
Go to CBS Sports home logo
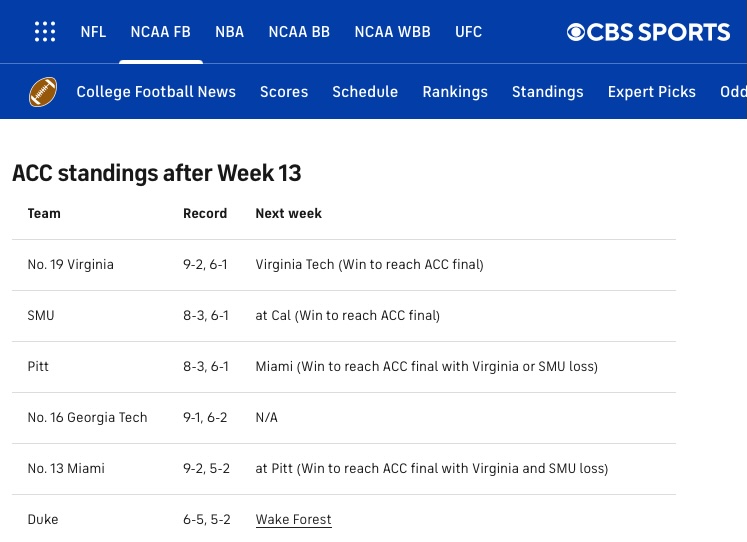(648, 32)
